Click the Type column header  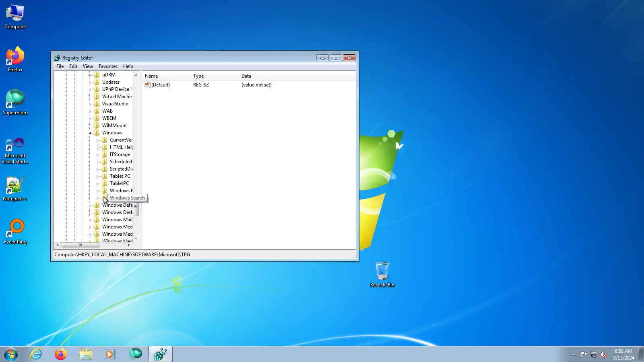click(x=215, y=76)
